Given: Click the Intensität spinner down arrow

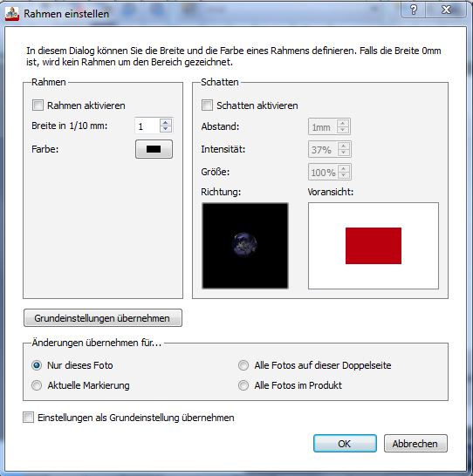Looking at the screenshot, I should tap(344, 153).
